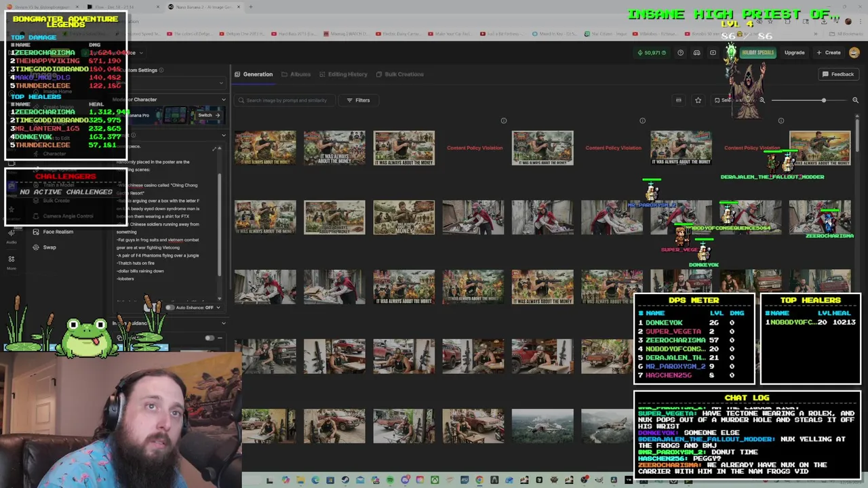Open the user profile avatar
The height and width of the screenshot is (488, 868).
854,53
